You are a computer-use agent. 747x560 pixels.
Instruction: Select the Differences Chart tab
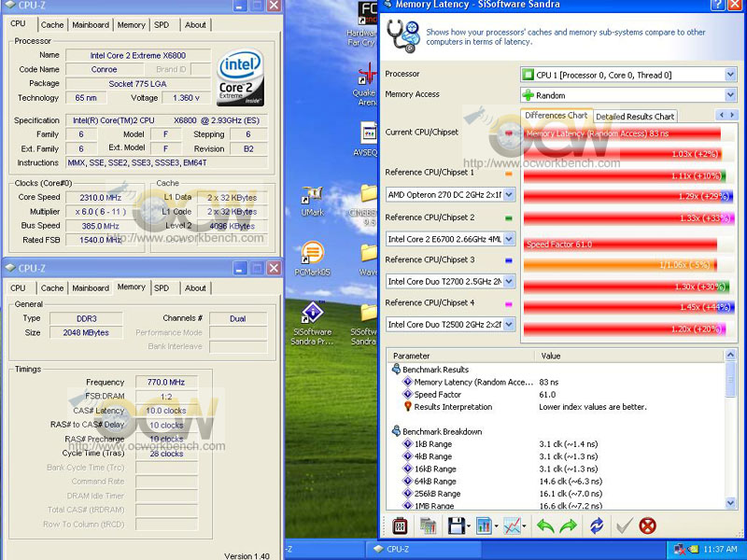pyautogui.click(x=556, y=115)
